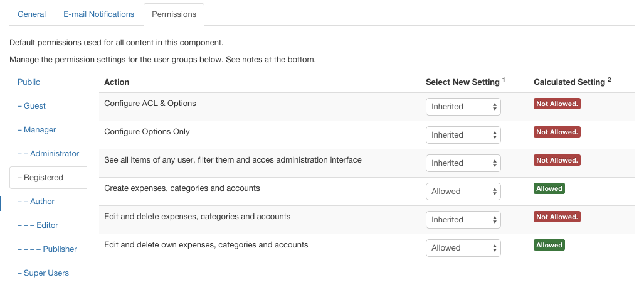Click Not Allowed badge for See all items row
644x297 pixels.
click(557, 160)
